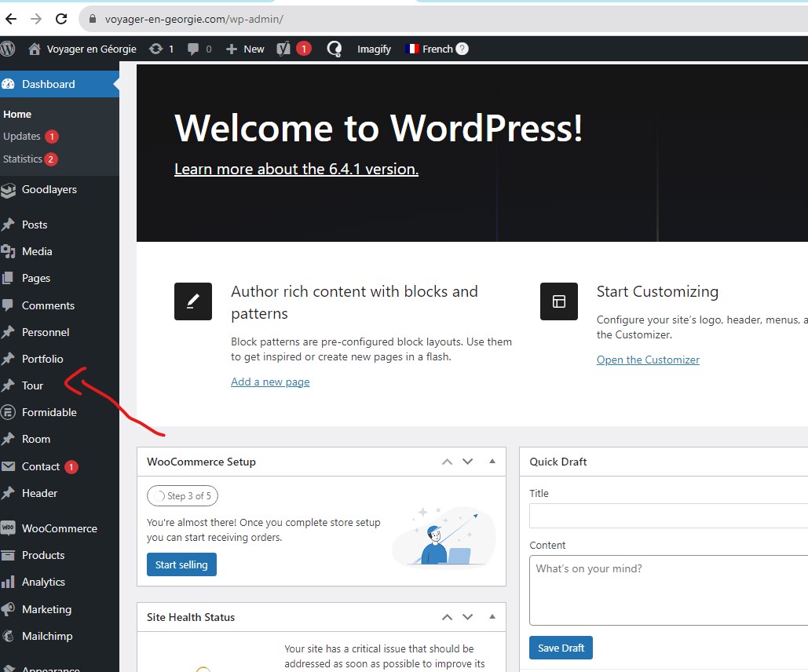Screen dimensions: 808x672
Task: Click the Pages icon in sidebar
Action: 8,278
